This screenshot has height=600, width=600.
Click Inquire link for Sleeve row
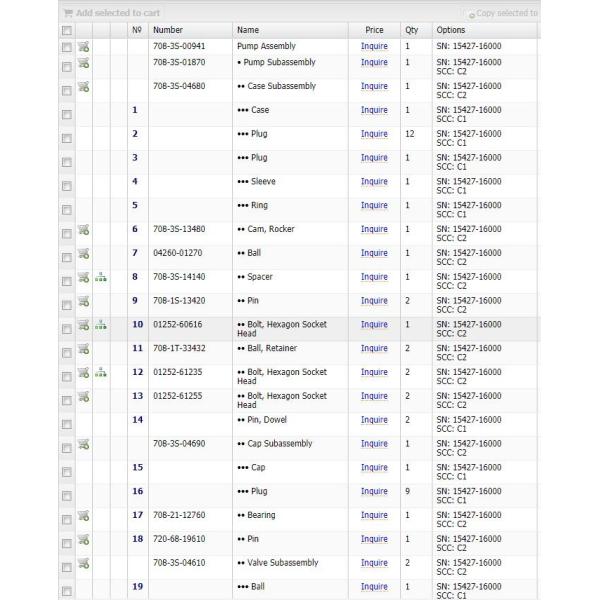(374, 182)
